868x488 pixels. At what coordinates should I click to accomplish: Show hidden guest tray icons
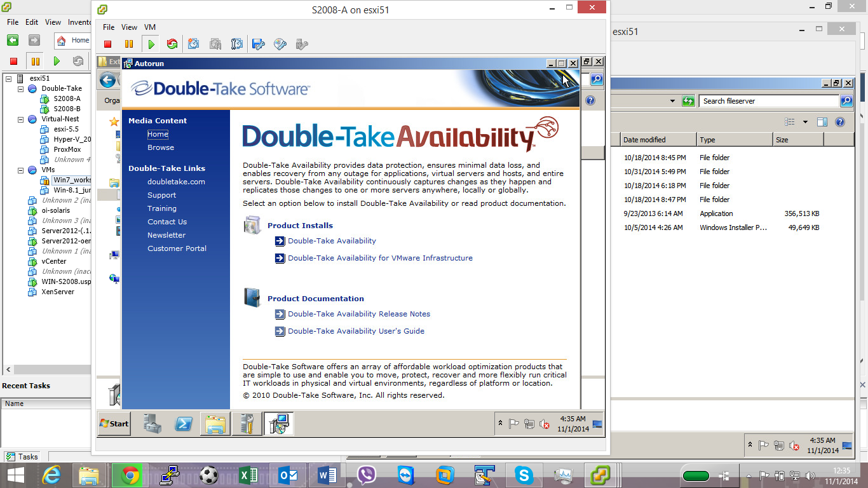click(500, 424)
